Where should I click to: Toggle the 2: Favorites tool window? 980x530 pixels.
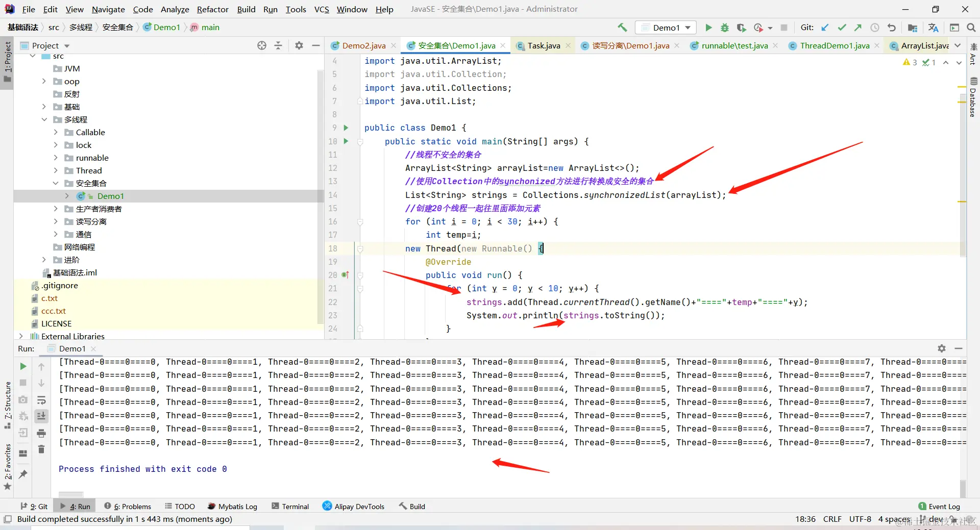(7, 467)
